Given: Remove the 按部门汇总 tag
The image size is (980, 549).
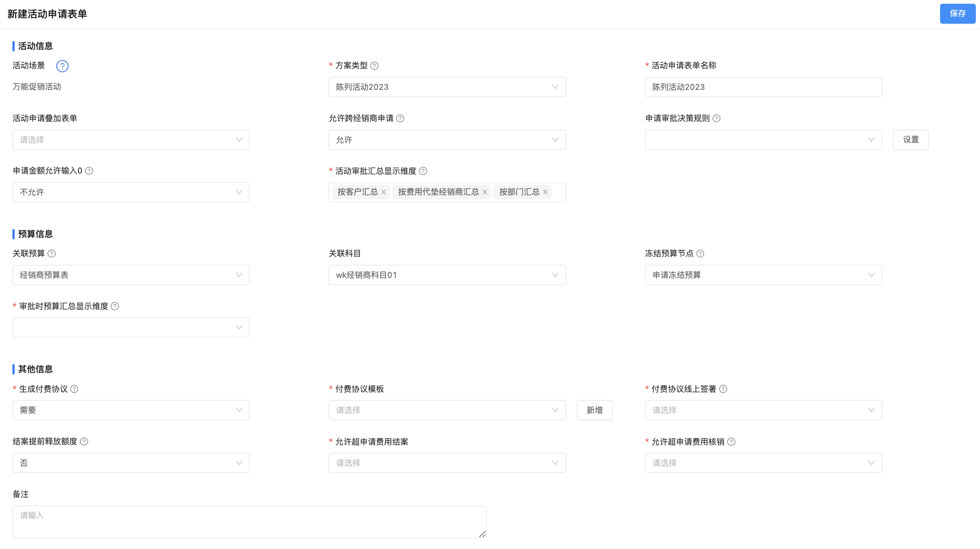Looking at the screenshot, I should coord(545,192).
